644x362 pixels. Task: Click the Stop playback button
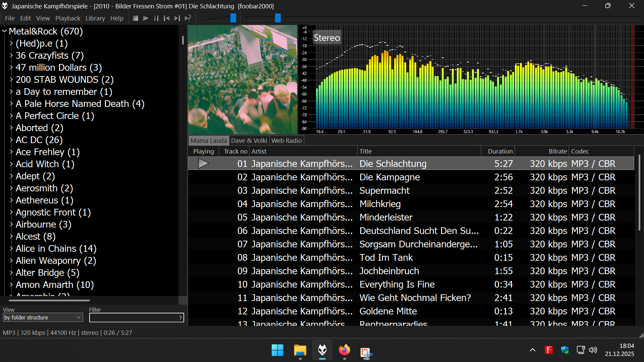point(136,18)
